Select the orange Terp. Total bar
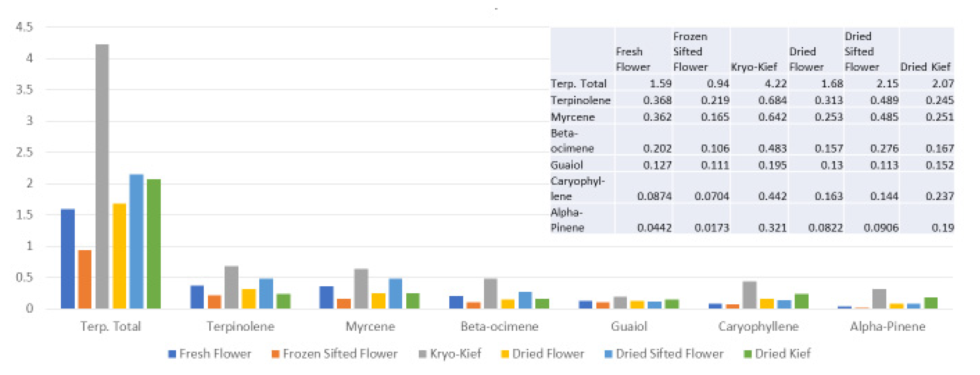 point(84,279)
